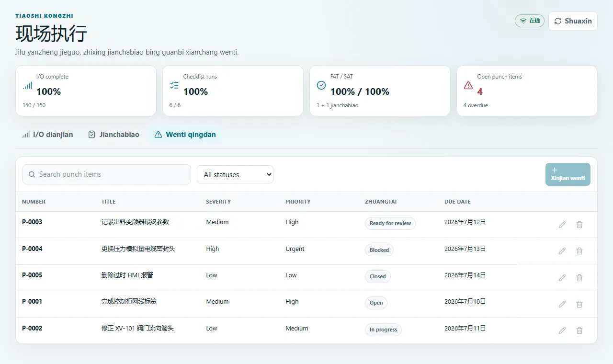The width and height of the screenshot is (613, 364).
Task: Click the Closed status badge
Action: point(378,276)
